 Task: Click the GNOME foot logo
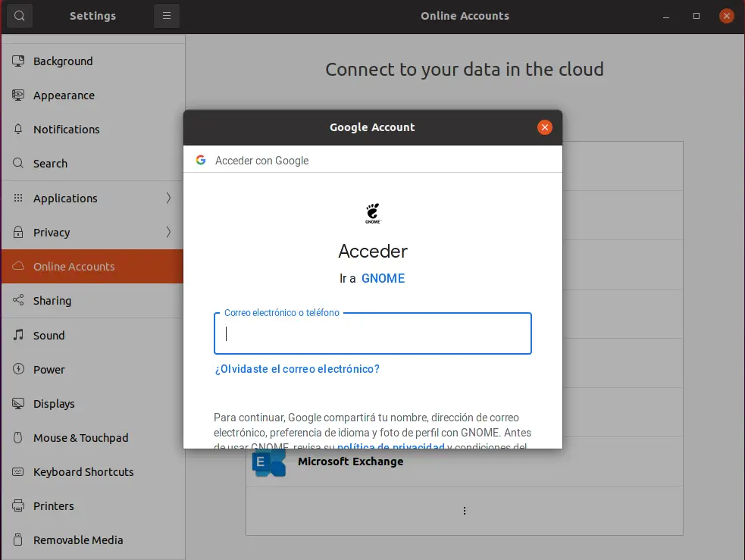(373, 213)
